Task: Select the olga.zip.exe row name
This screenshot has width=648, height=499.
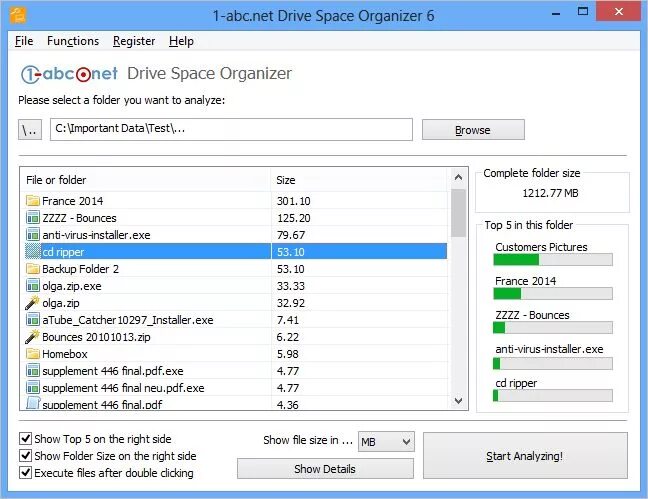Action: (72, 286)
